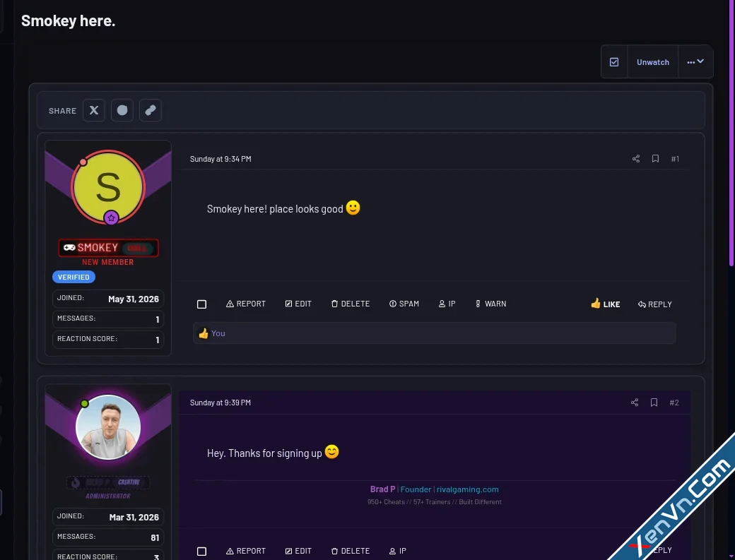
Task: Tick the checkbox for post #1
Action: (201, 304)
